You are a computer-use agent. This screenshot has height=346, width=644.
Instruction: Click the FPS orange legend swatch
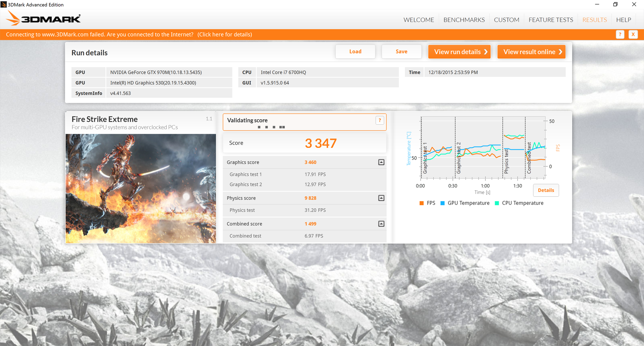click(422, 203)
